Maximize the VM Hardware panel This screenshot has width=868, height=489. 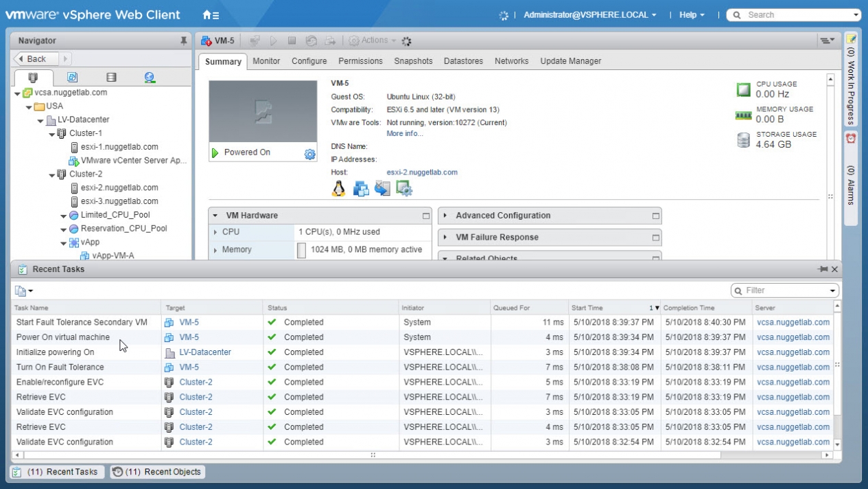pyautogui.click(x=425, y=216)
